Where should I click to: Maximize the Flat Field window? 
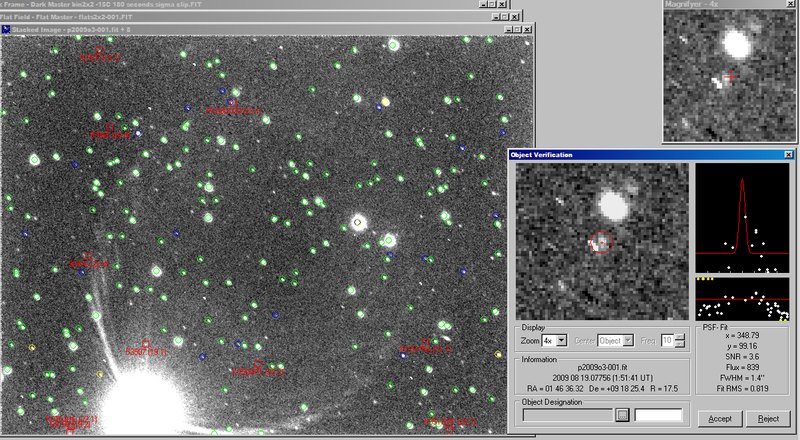point(505,17)
